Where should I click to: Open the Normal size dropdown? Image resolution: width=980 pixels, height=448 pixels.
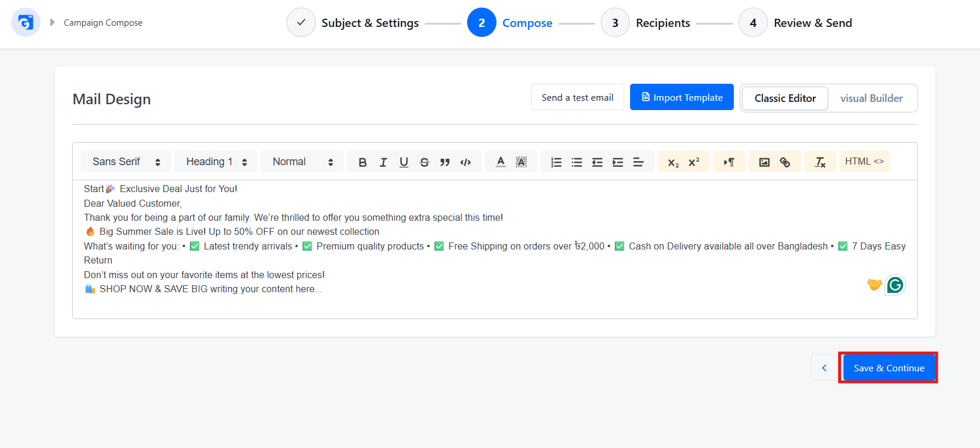tap(302, 162)
